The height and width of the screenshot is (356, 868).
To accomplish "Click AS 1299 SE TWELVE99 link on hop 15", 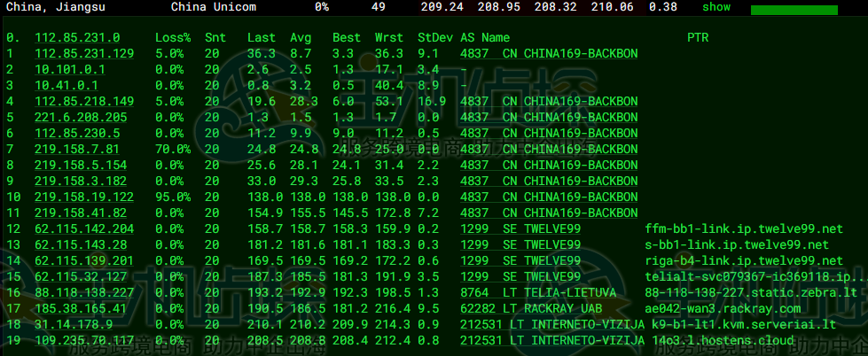I will click(520, 277).
